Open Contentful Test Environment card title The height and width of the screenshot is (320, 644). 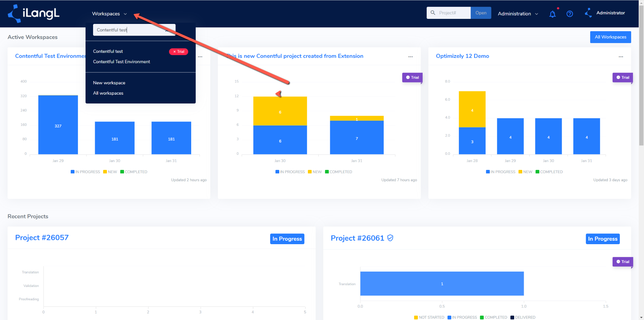50,56
